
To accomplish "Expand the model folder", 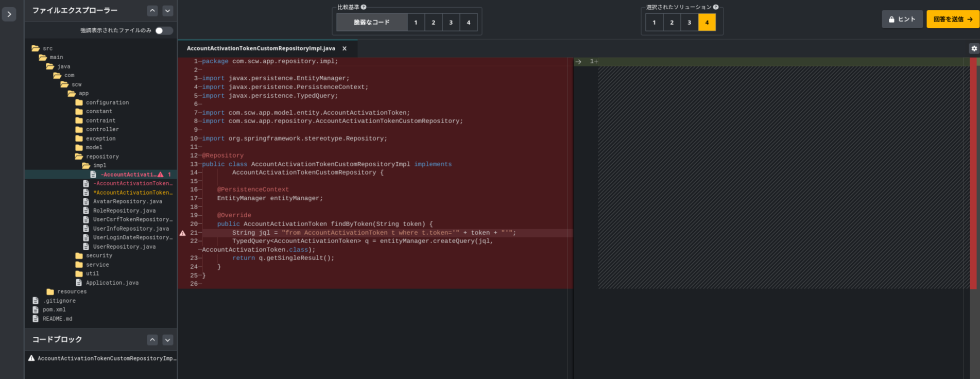I will click(89, 148).
